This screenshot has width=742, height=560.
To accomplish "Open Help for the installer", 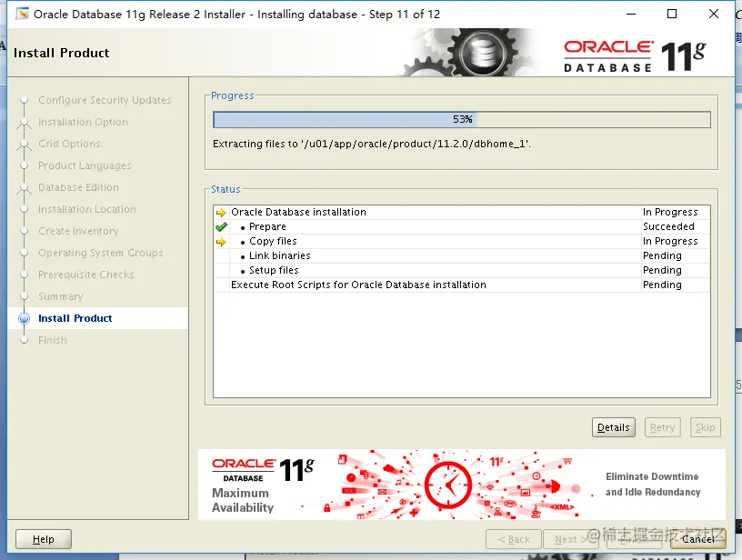I will pos(44,539).
